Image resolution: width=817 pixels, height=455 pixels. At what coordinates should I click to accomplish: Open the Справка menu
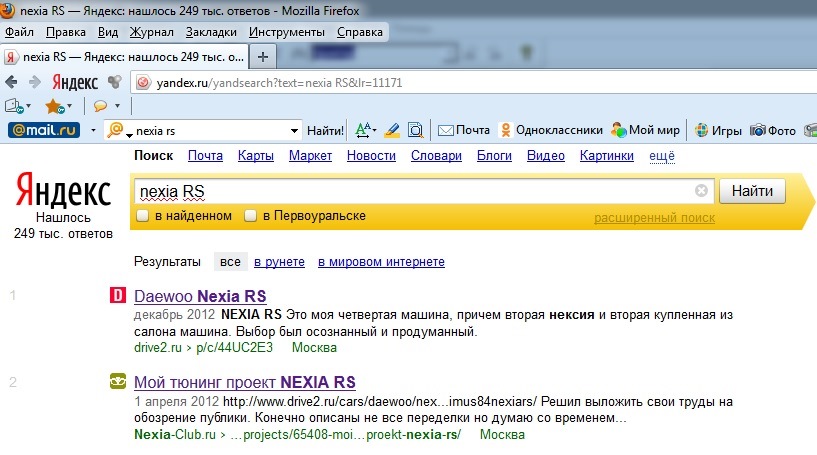point(360,32)
